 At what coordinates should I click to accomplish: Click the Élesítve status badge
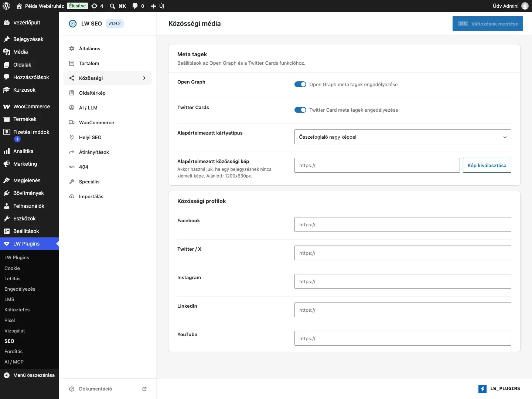[77, 6]
